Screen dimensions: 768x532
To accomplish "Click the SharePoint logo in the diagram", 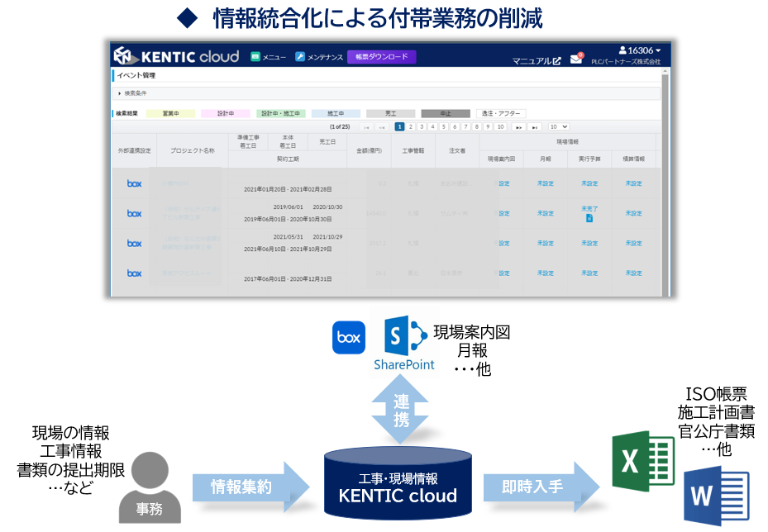I will click(x=405, y=343).
